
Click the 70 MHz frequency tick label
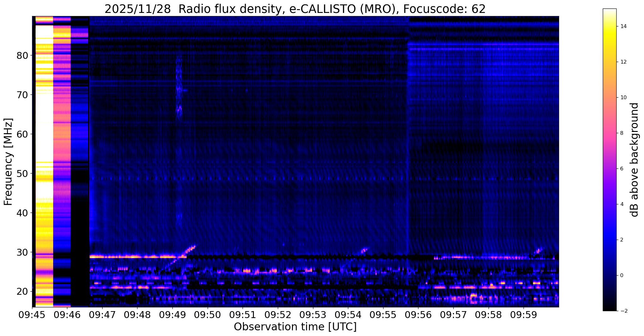tap(22, 95)
